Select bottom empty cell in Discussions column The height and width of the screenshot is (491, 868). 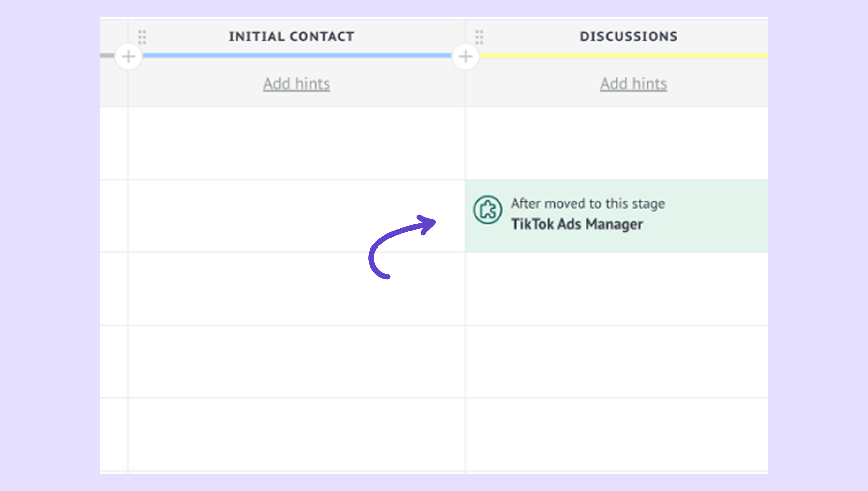coord(617,434)
